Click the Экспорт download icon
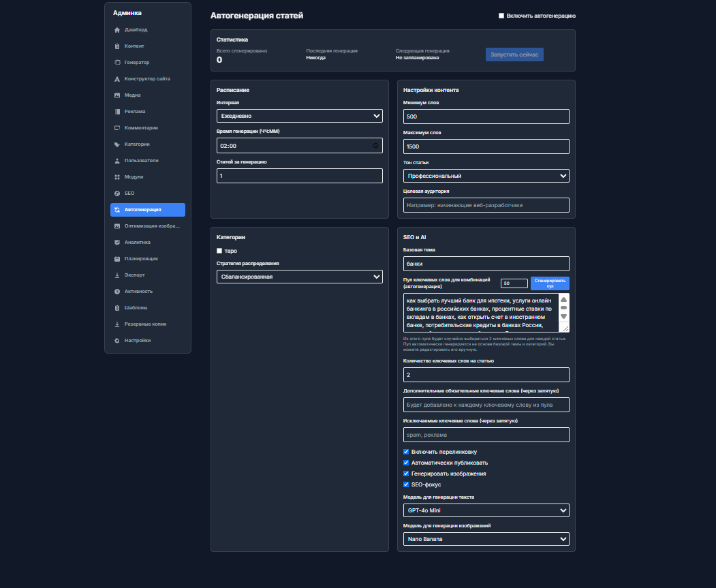The width and height of the screenshot is (716, 588). point(117,275)
